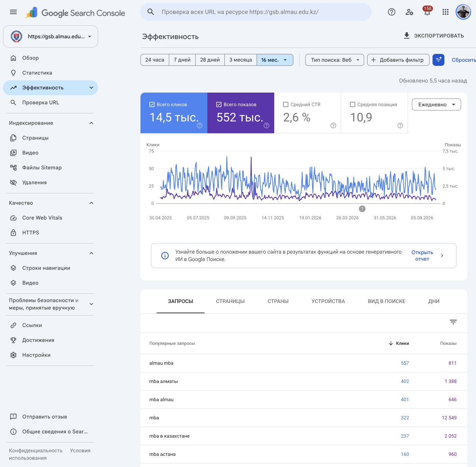The width and height of the screenshot is (476, 467).
Task: Expand Проблемы безопасности section
Action: (x=91, y=304)
